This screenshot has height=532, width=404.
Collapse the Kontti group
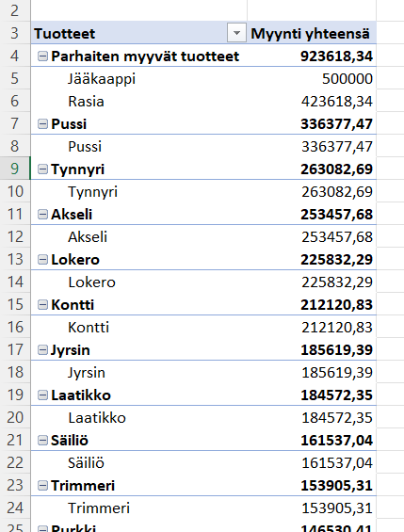[x=42, y=305]
